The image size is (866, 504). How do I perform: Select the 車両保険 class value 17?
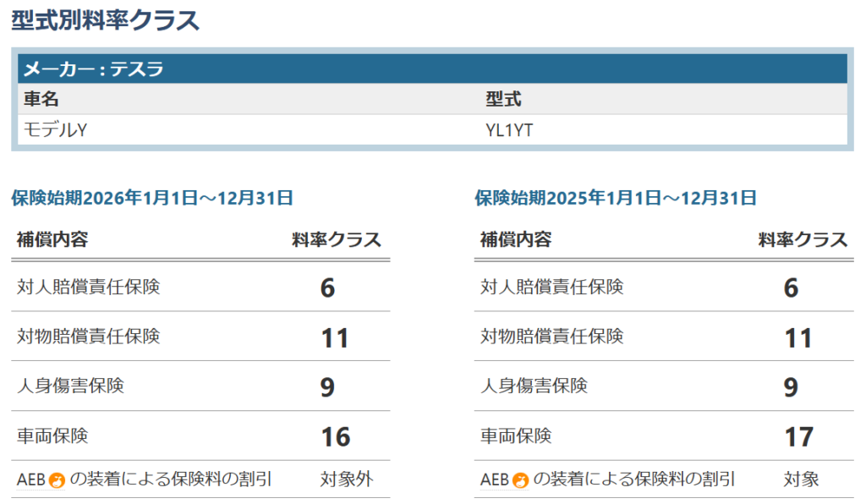click(x=798, y=436)
